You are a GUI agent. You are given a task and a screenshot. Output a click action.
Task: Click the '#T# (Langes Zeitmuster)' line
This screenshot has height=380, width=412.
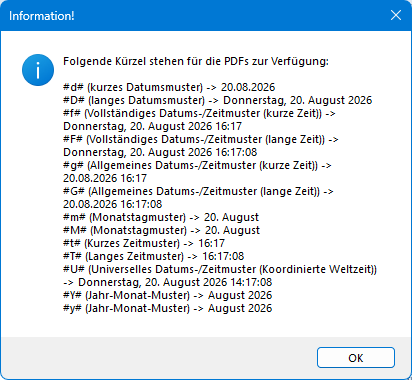[154, 256]
